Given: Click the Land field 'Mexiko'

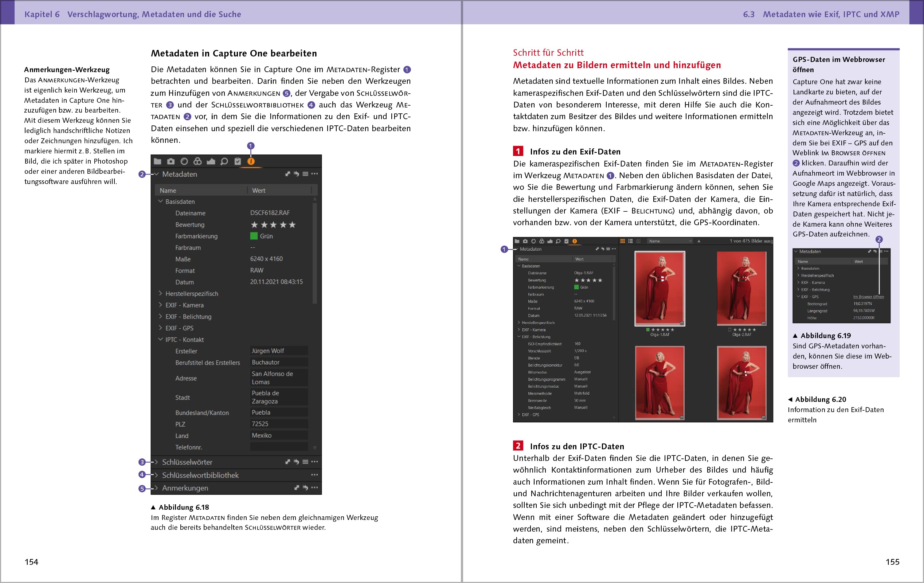Looking at the screenshot, I should pos(279,435).
